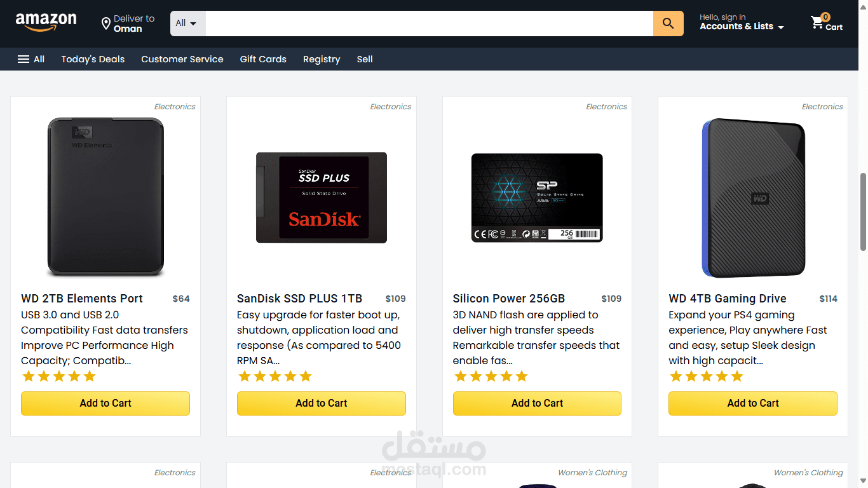Image resolution: width=868 pixels, height=488 pixels.
Task: Click into the search input field
Action: point(430,24)
